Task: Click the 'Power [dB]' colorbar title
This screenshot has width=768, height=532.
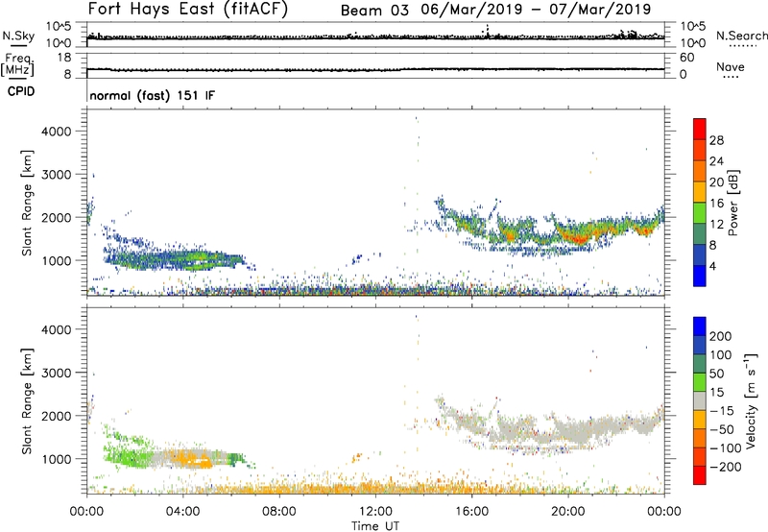Action: point(732,203)
